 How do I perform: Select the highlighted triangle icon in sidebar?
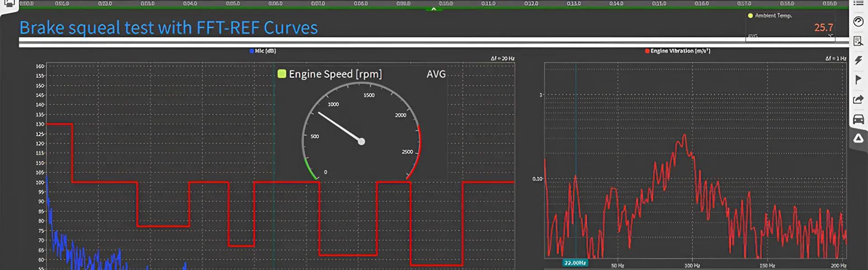pyautogui.click(x=858, y=139)
